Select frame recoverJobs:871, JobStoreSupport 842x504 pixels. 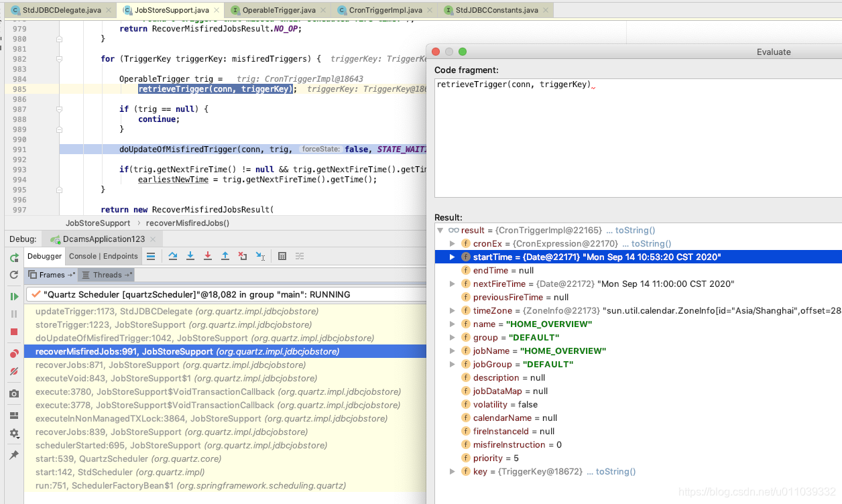pos(225,365)
